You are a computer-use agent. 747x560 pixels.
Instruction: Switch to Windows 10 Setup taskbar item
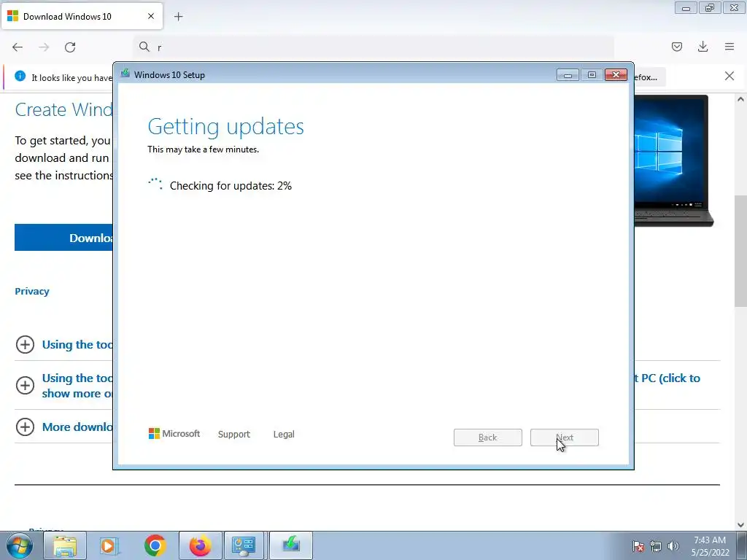point(291,545)
